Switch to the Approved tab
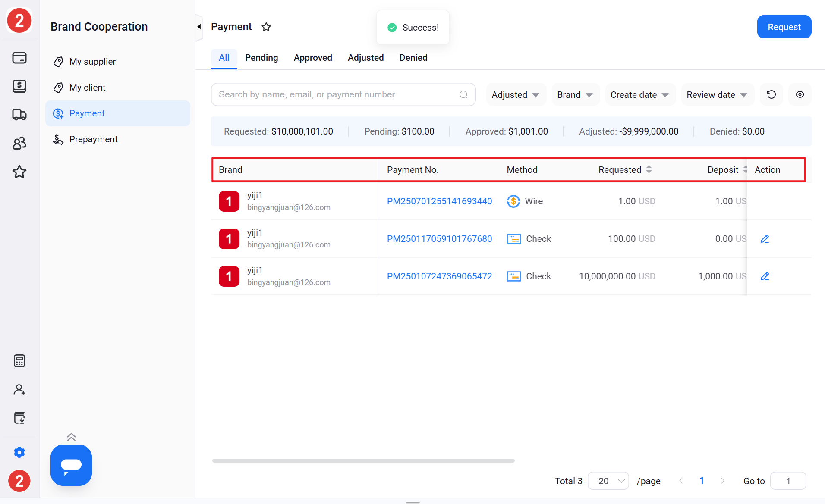The width and height of the screenshot is (825, 504). [x=313, y=58]
